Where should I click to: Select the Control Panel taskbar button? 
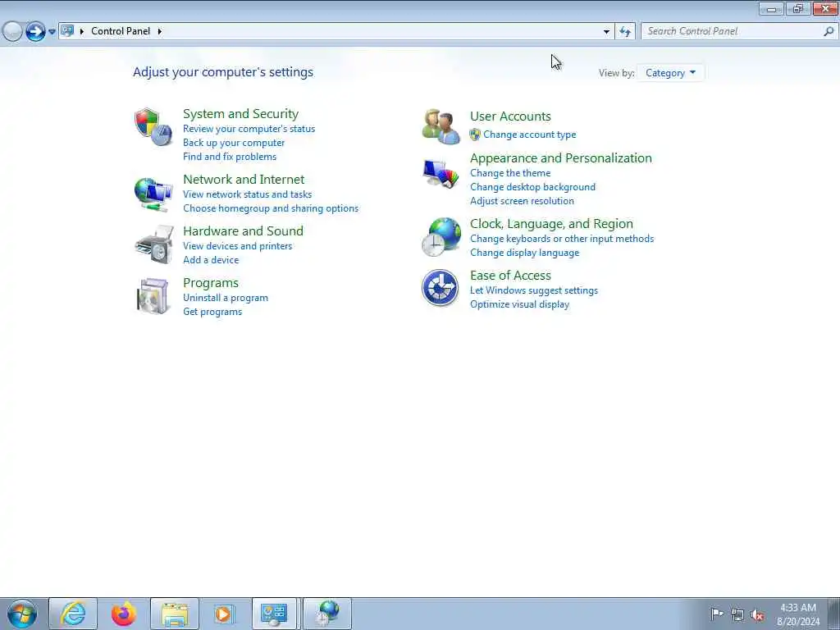pos(274,614)
